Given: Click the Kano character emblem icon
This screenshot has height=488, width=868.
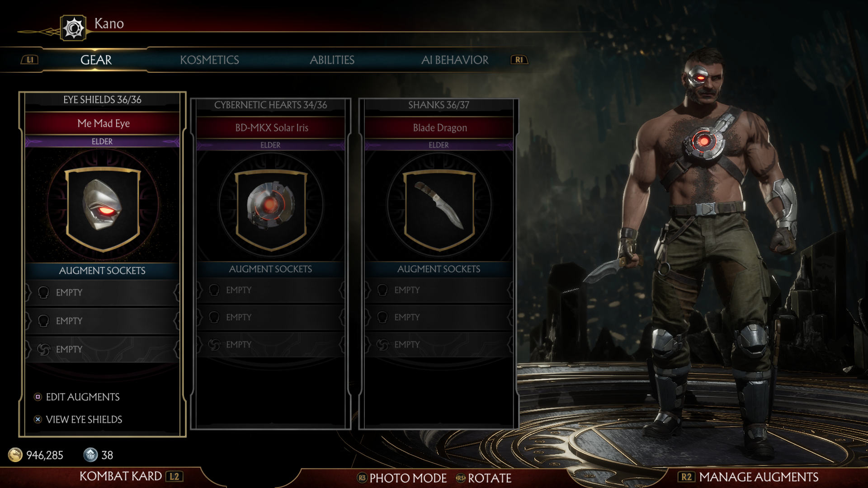Looking at the screenshot, I should click(73, 28).
